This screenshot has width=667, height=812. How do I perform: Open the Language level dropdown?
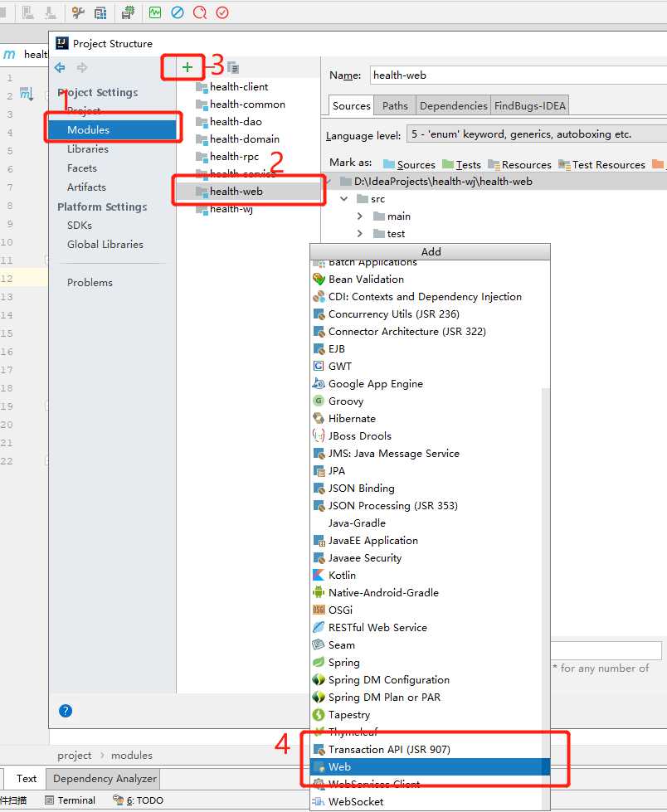(537, 134)
